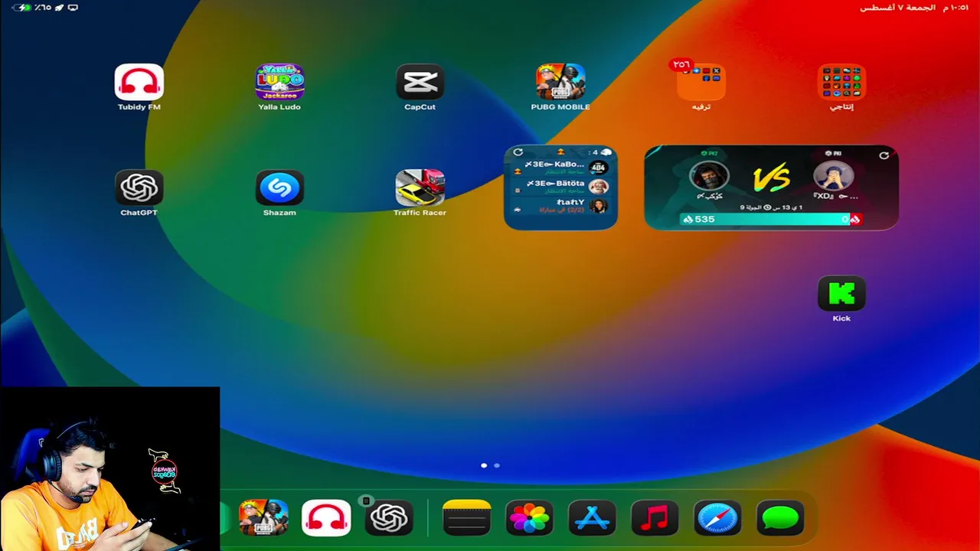Open the App Store in the dock
This screenshot has height=551, width=980.
pyautogui.click(x=592, y=518)
